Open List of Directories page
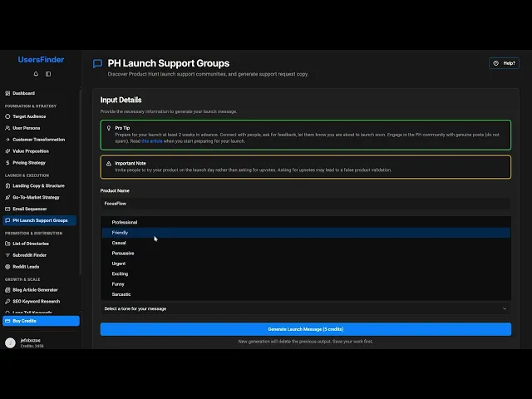This screenshot has height=399, width=532. pyautogui.click(x=39, y=244)
